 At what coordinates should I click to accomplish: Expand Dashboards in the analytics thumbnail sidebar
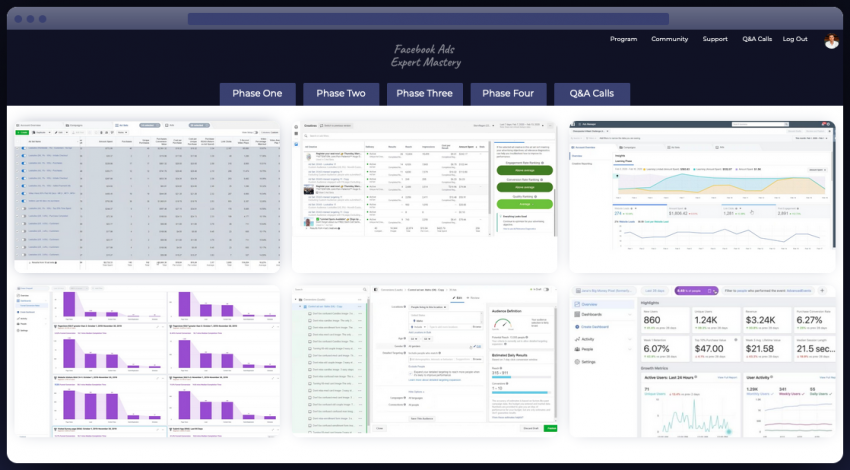coord(603,314)
